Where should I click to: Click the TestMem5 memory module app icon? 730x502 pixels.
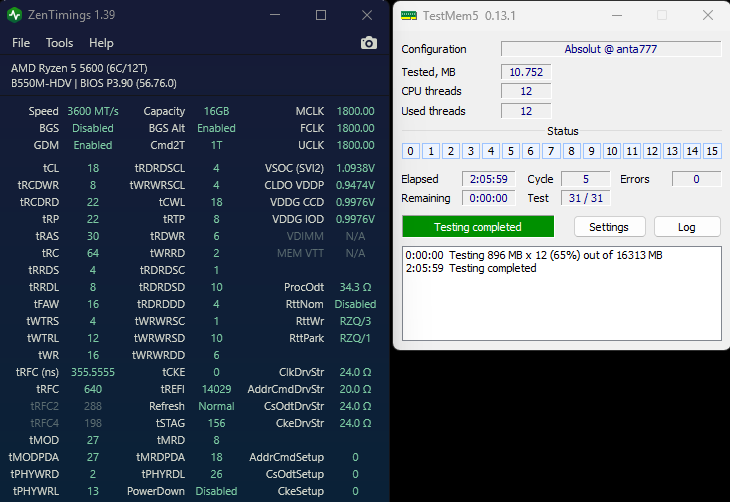click(409, 16)
